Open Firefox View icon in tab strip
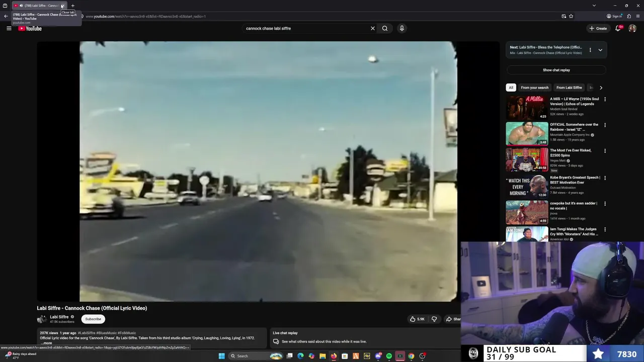Screen dimensions: 644x362 pyautogui.click(x=5, y=6)
